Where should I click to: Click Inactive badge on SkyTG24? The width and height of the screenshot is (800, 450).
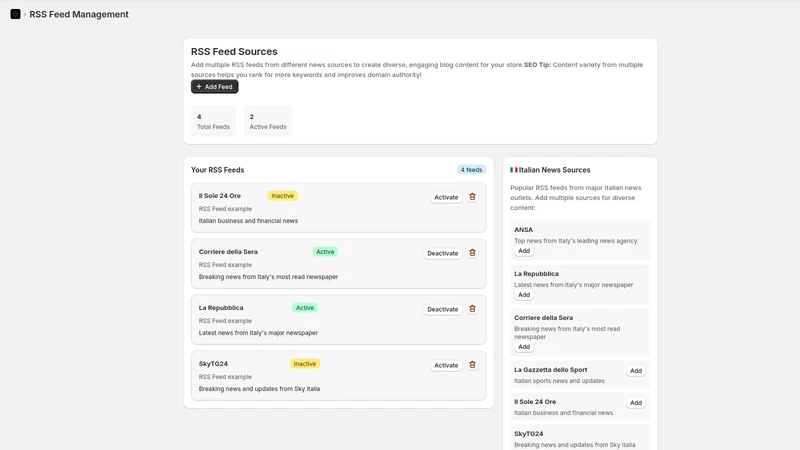[305, 364]
